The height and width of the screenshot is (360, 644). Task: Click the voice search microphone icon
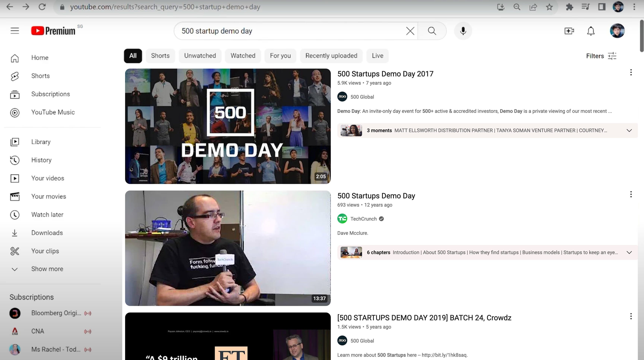(463, 31)
